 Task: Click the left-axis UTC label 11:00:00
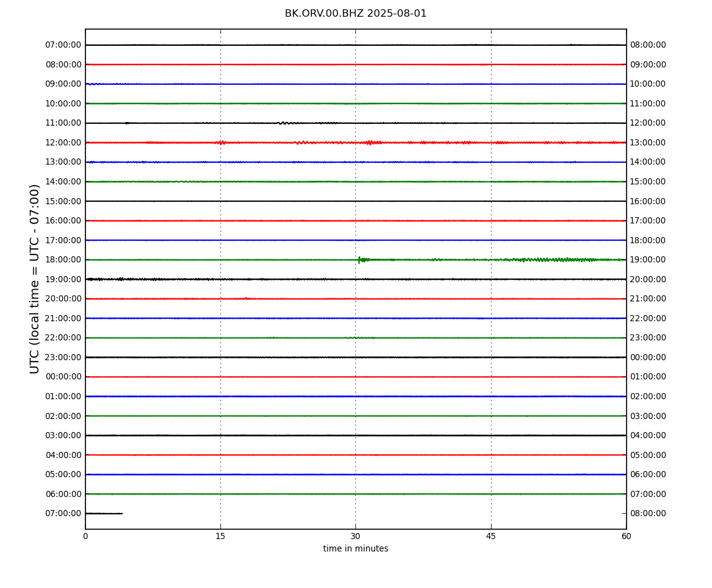pos(63,123)
